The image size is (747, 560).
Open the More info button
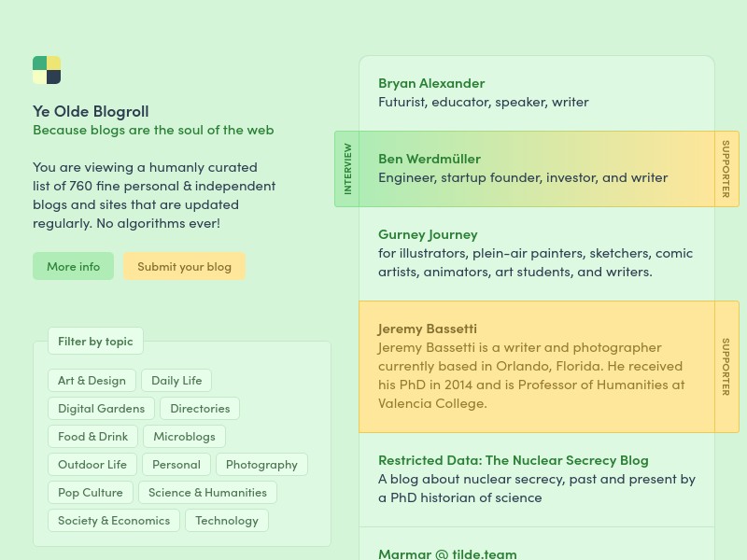tap(74, 266)
